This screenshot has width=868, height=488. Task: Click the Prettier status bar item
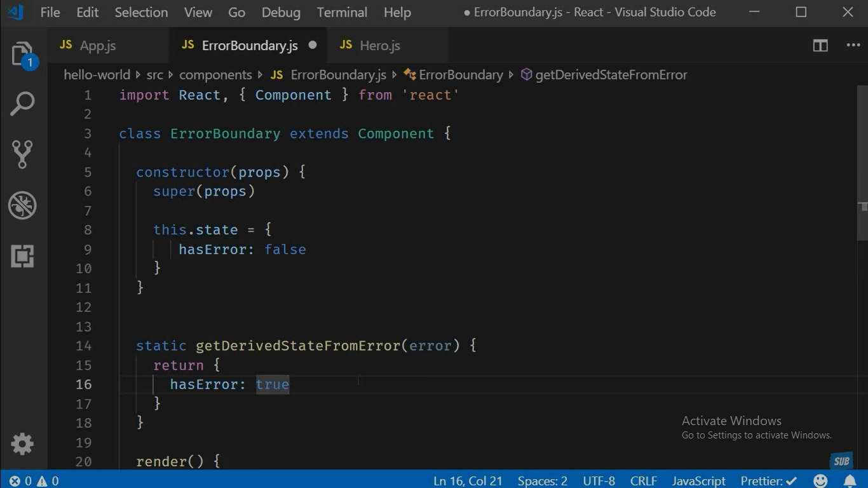768,481
